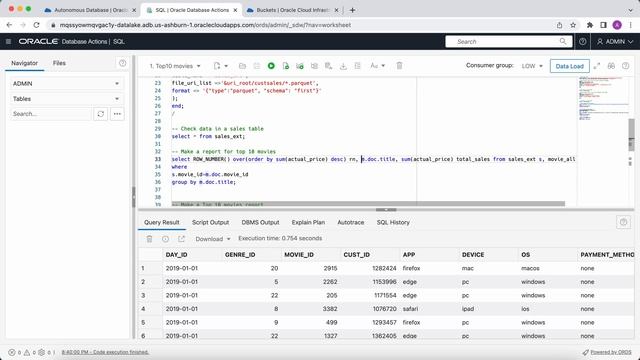This screenshot has height=360, width=640.
Task: Bookmark this page with the star icon
Action: pos(573,25)
